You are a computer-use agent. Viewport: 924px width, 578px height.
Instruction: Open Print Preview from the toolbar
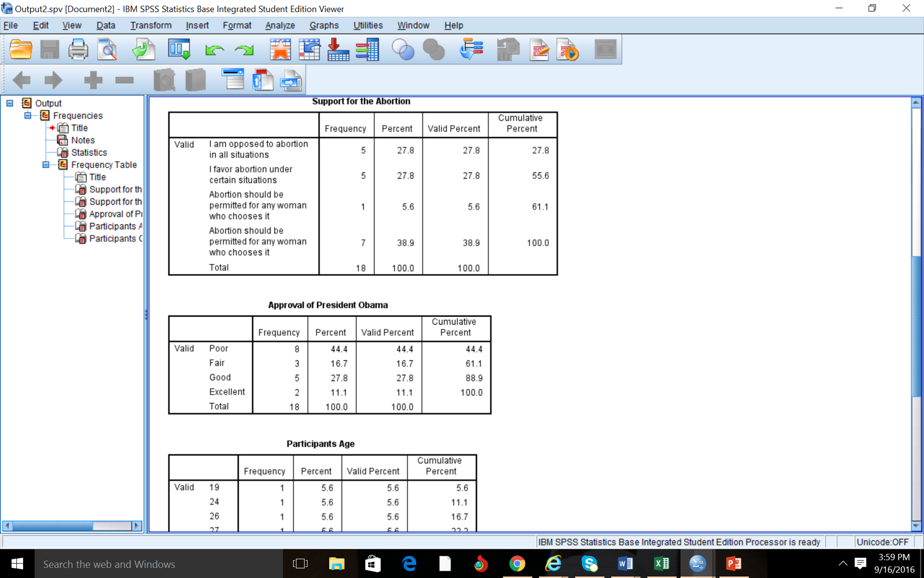(107, 49)
